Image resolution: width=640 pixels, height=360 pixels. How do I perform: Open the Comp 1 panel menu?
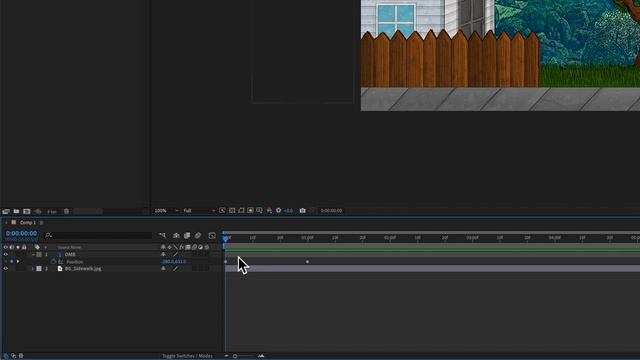coord(41,223)
